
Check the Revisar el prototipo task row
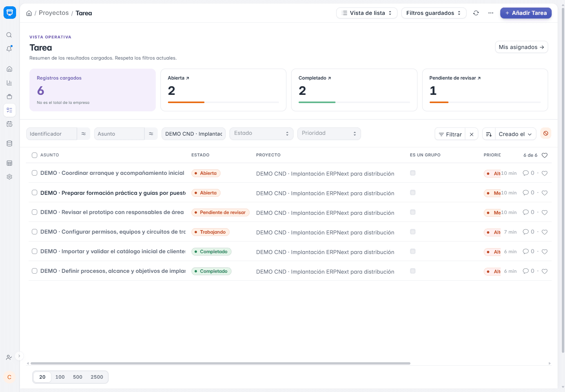click(x=35, y=212)
